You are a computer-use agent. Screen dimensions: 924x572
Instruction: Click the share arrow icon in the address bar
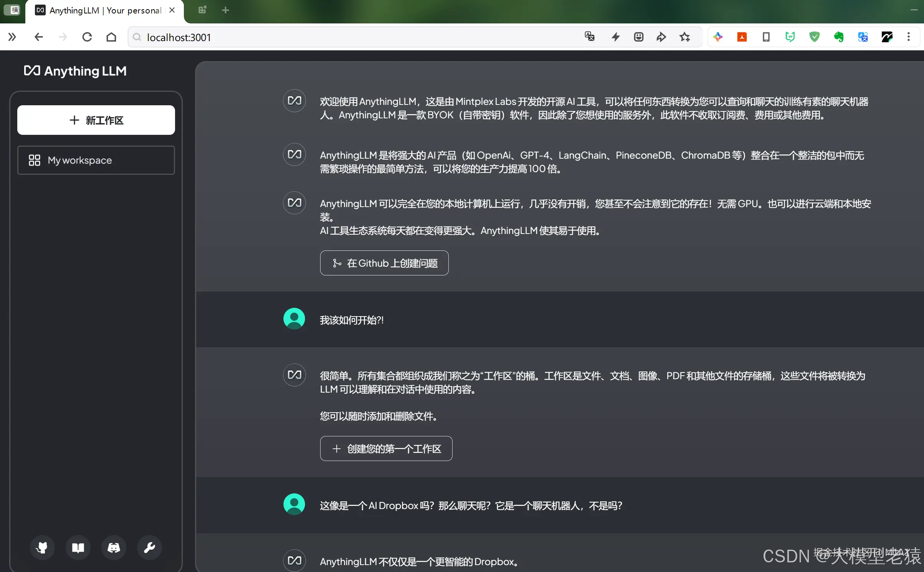(x=661, y=37)
